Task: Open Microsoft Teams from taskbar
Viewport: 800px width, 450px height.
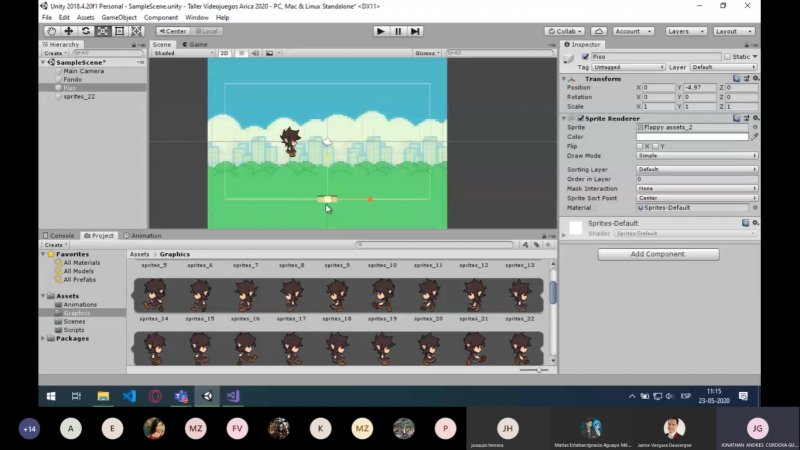Action: click(181, 396)
